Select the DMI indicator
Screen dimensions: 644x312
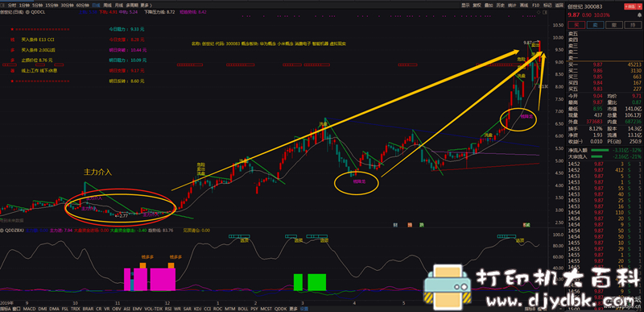(x=43, y=308)
